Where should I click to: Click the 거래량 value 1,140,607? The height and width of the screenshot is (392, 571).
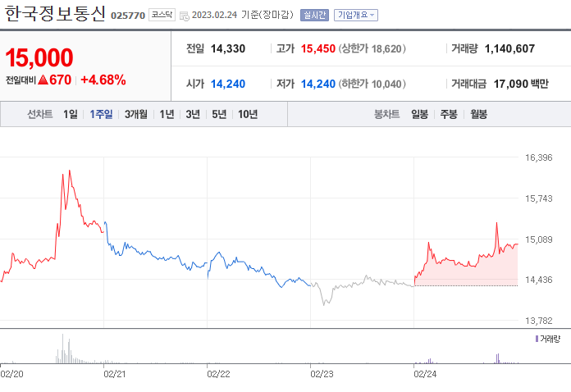click(x=509, y=48)
